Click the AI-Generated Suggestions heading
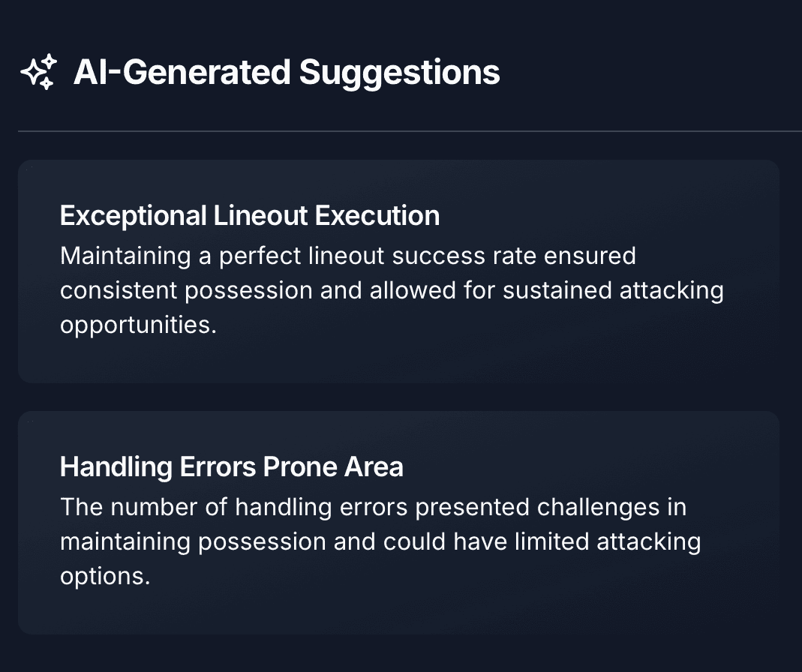 (287, 73)
